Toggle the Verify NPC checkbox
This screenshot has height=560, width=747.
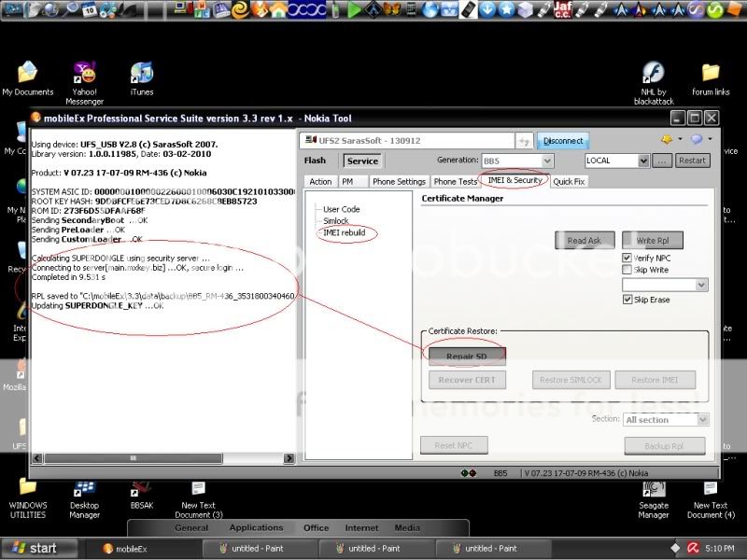coord(627,258)
